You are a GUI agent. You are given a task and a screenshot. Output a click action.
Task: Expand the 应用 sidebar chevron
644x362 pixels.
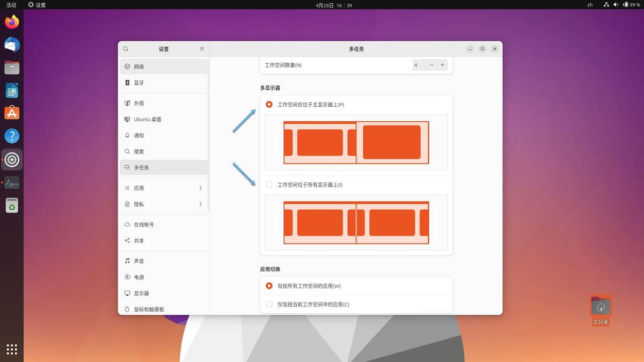tap(200, 188)
